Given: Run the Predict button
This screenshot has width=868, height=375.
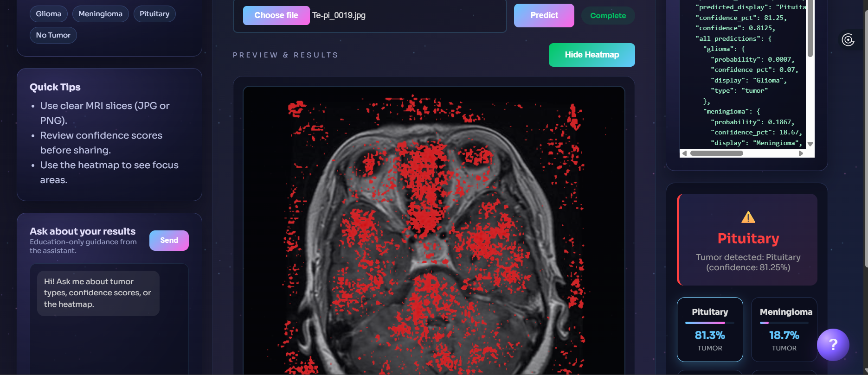Looking at the screenshot, I should click(544, 15).
